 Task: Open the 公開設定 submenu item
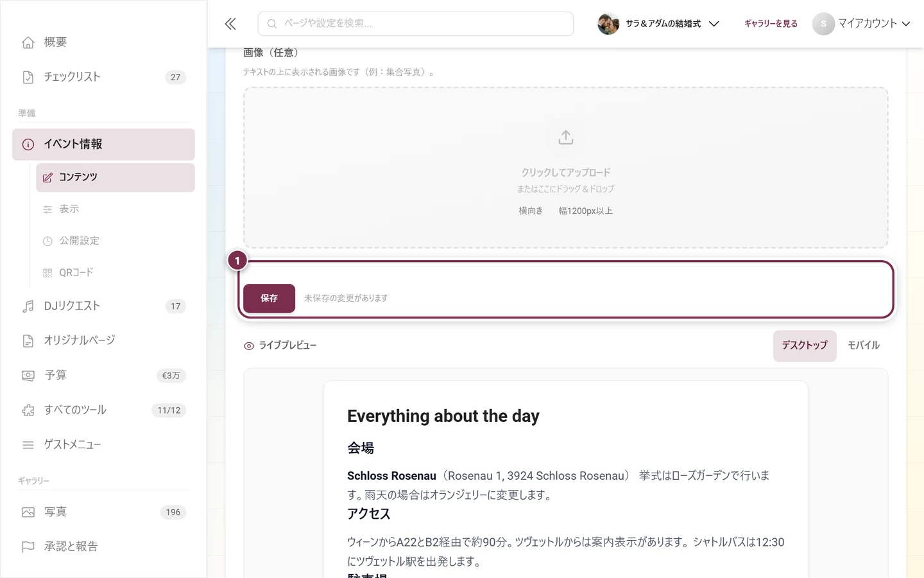pyautogui.click(x=116, y=241)
